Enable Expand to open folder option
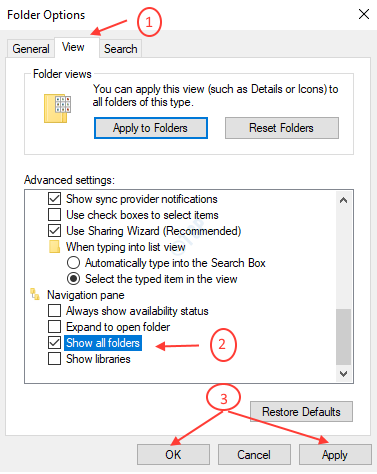The width and height of the screenshot is (377, 474). (54, 327)
